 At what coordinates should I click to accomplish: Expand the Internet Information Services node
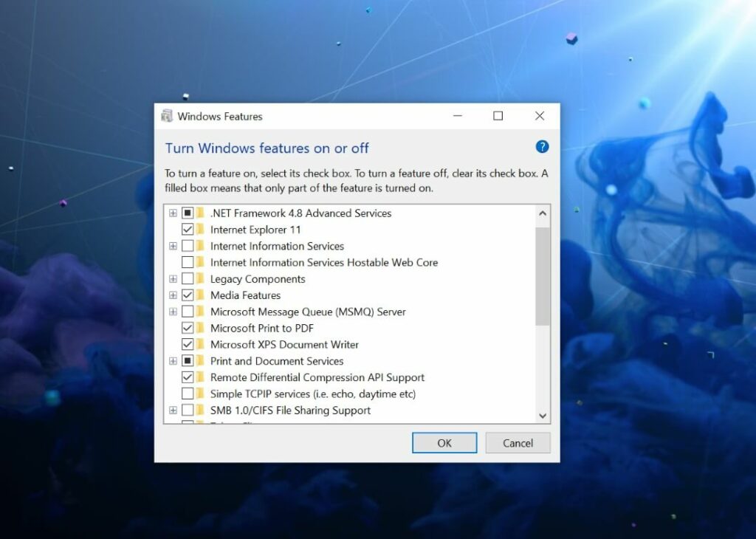coord(173,246)
